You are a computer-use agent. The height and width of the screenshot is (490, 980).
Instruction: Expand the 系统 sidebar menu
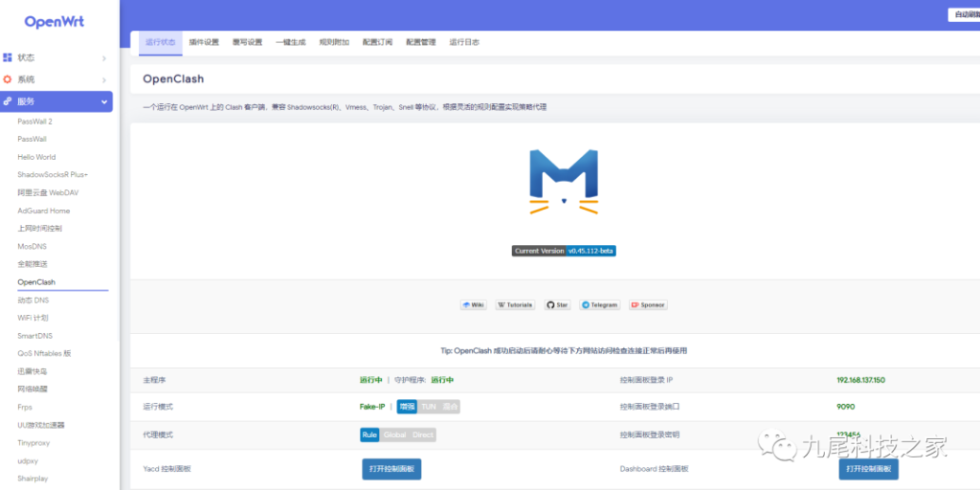(56, 79)
